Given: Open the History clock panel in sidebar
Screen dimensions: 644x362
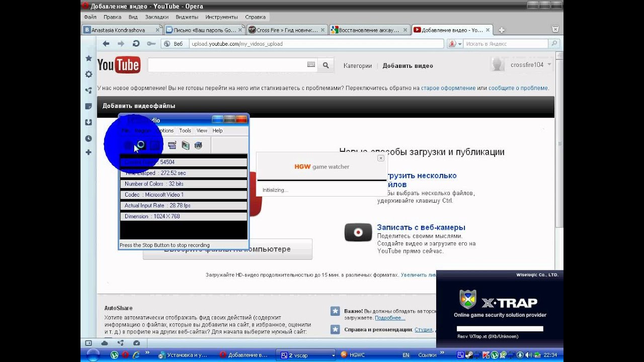Looking at the screenshot, I should (89, 138).
